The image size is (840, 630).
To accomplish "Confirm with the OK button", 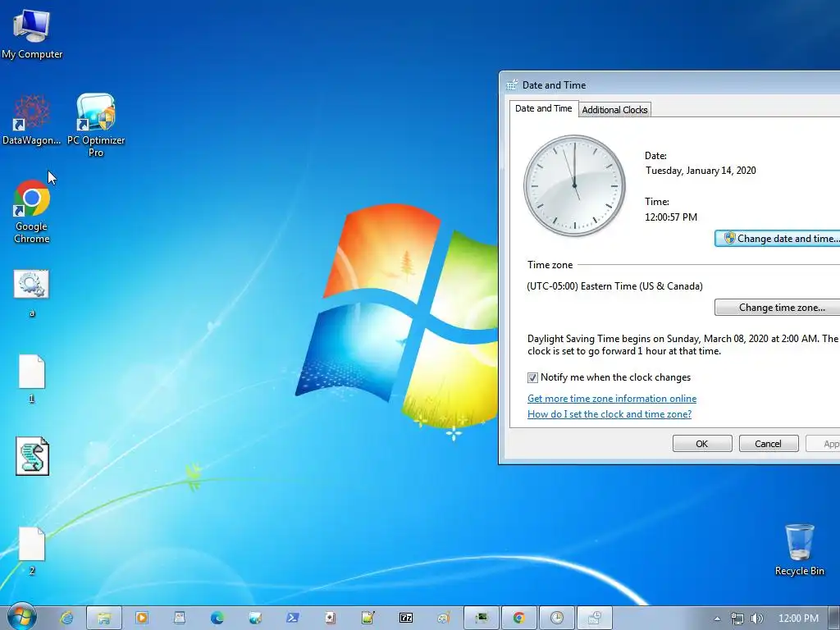I will [702, 444].
